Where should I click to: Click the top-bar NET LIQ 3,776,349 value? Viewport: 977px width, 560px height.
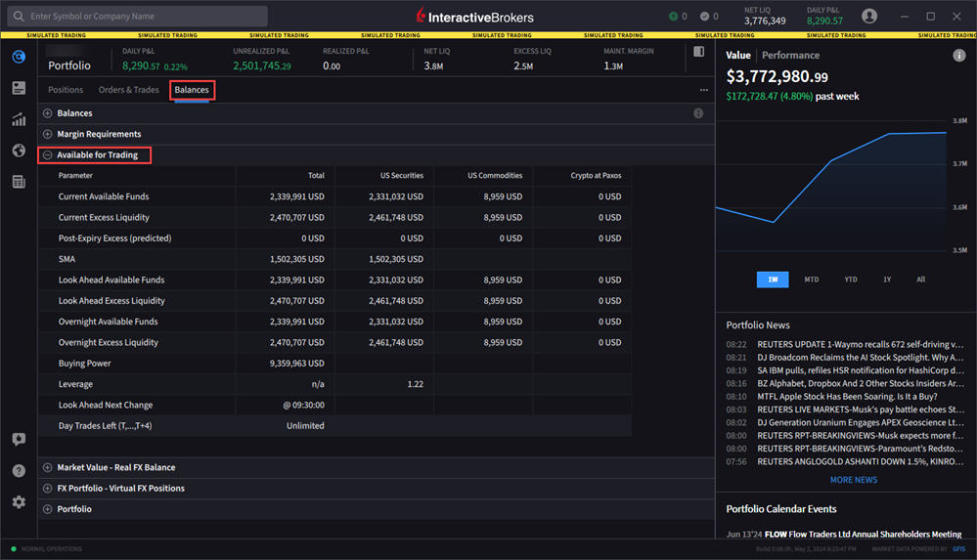click(765, 21)
